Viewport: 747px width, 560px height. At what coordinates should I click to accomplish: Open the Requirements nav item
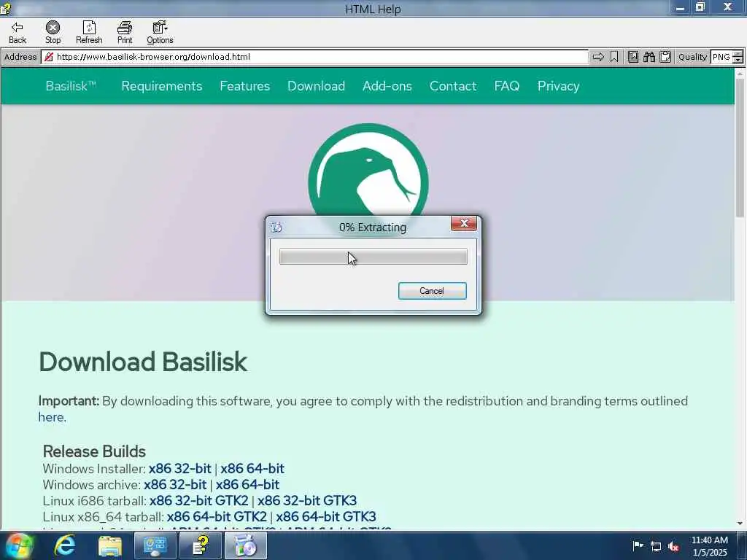pyautogui.click(x=161, y=86)
